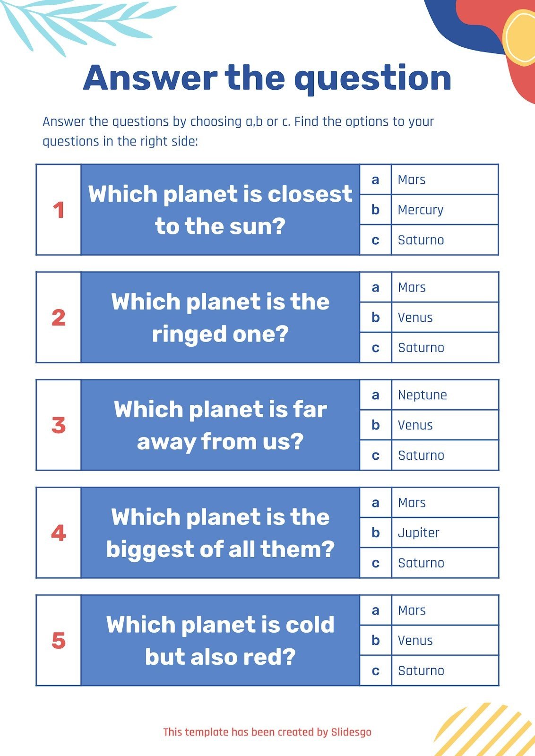Click the red number 3 box

coord(59,425)
